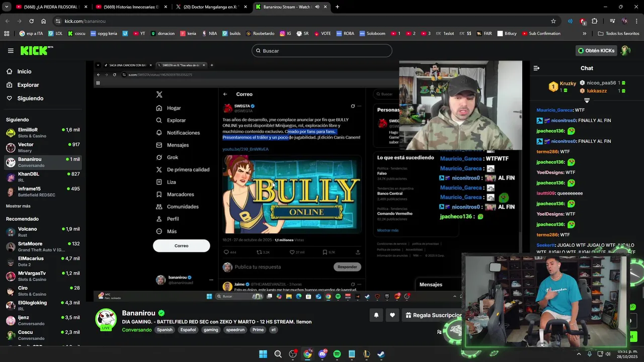Open Todos los favoritos folder
The height and width of the screenshot is (362, 644).
pyautogui.click(x=618, y=34)
